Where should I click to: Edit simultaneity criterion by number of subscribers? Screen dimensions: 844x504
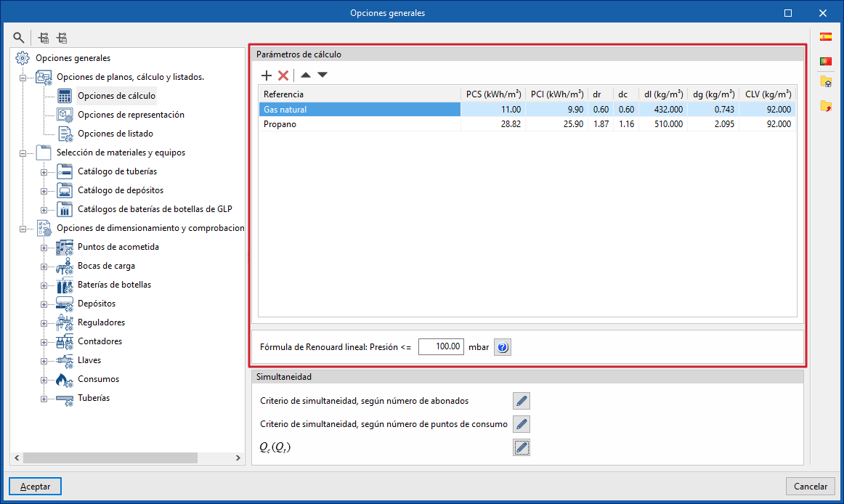point(521,401)
